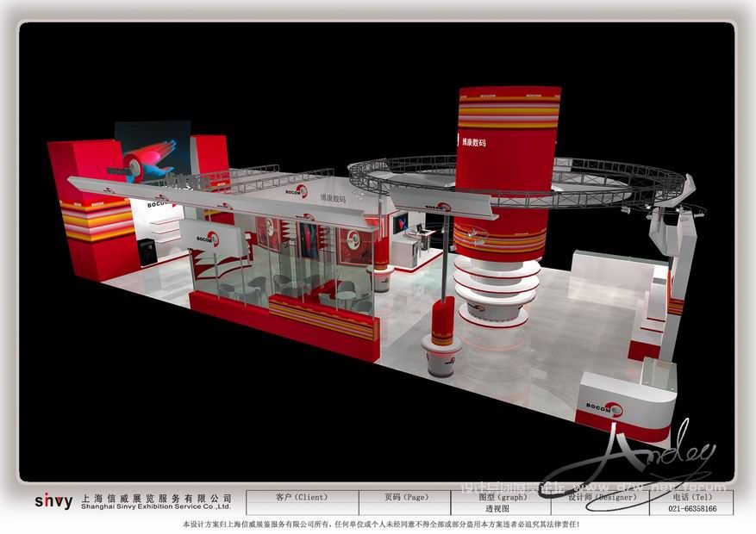The height and width of the screenshot is (534, 756).
Task: Click the 图型 (graph) header label
Action: tap(501, 497)
